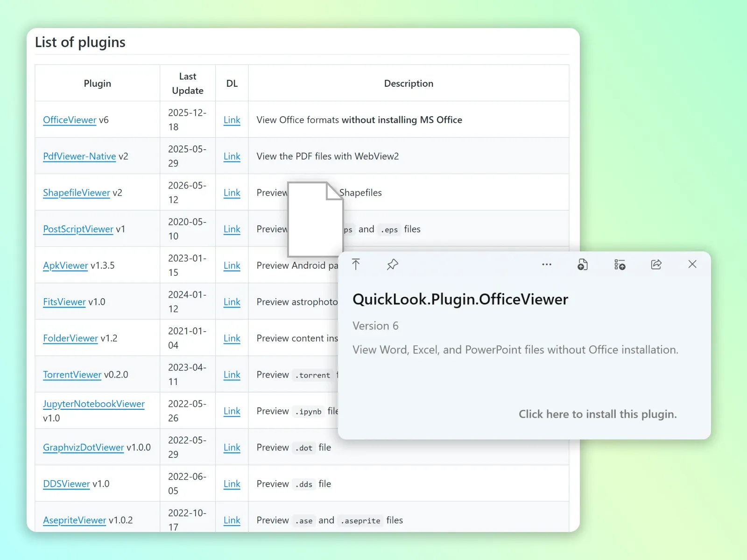Select the date '2023-04-11' cell

pos(187,375)
